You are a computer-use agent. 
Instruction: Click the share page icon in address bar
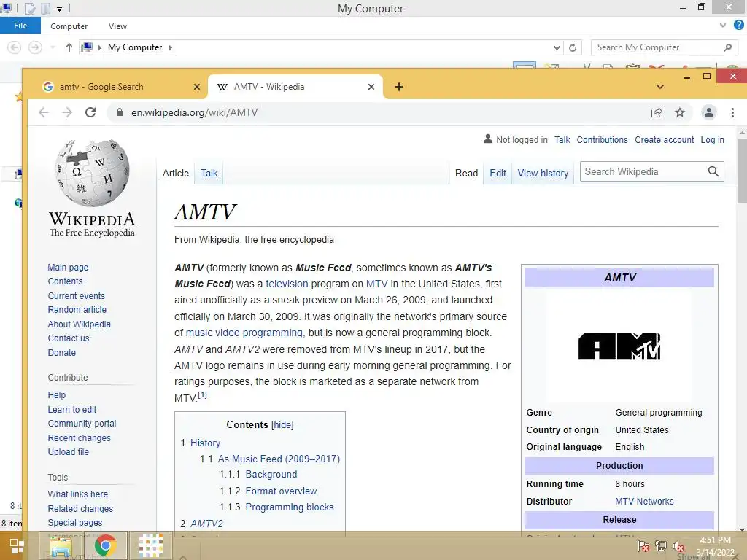tap(657, 112)
